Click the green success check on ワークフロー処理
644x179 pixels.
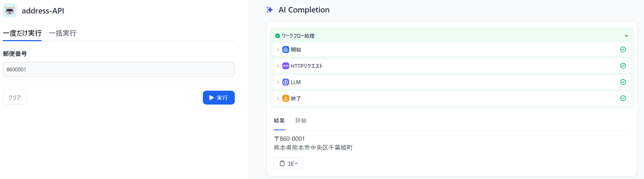tap(277, 36)
